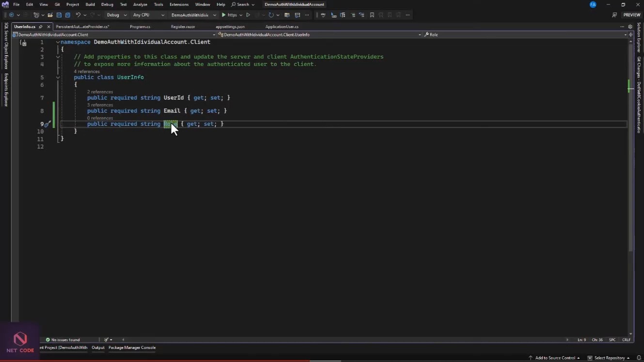Switch to the appsettings.json tab
644x362 pixels.
click(230, 27)
